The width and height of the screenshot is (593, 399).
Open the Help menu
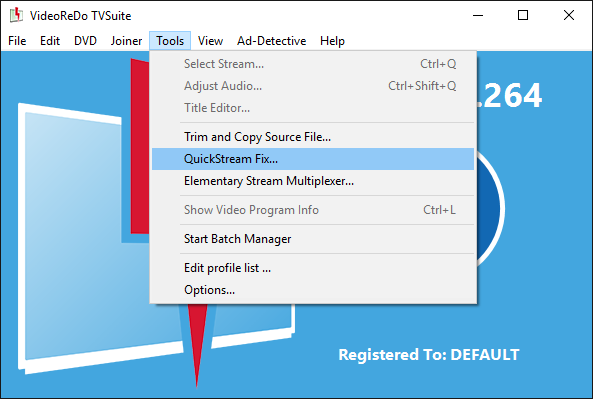(x=332, y=41)
